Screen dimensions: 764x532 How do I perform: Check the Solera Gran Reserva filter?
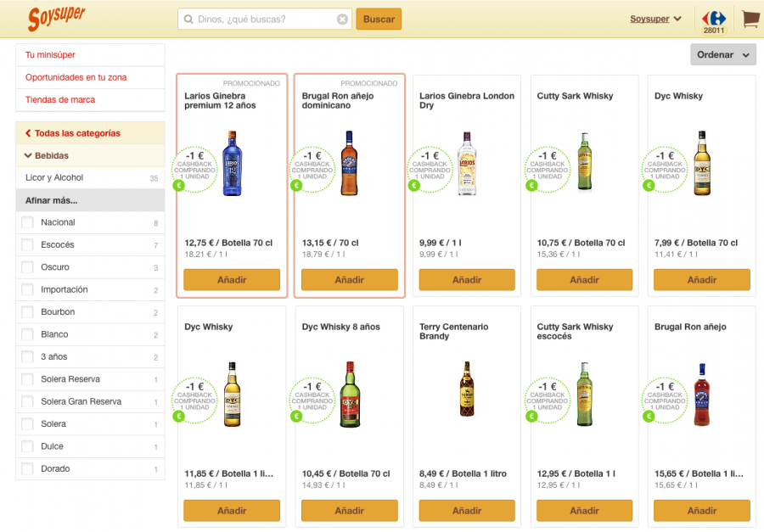pyautogui.click(x=27, y=402)
